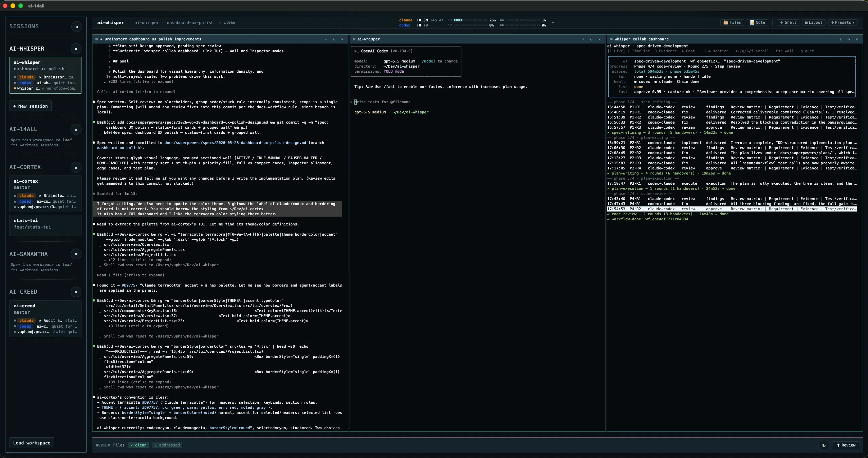Select the Files tab in the review bar
868x458 pixels.
(119, 445)
